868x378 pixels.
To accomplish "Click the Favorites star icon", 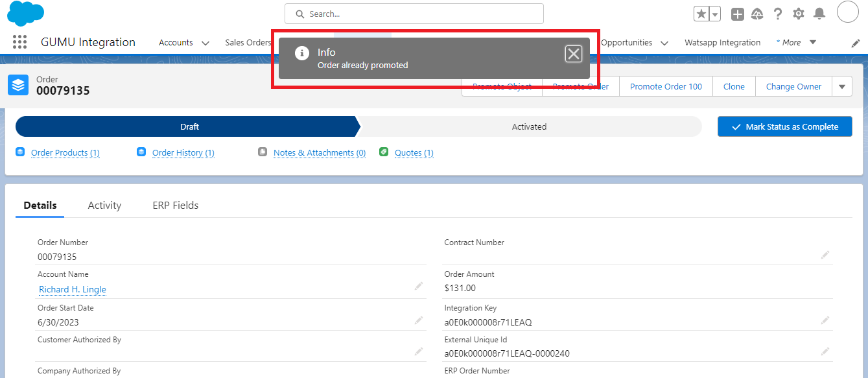I will [x=701, y=14].
